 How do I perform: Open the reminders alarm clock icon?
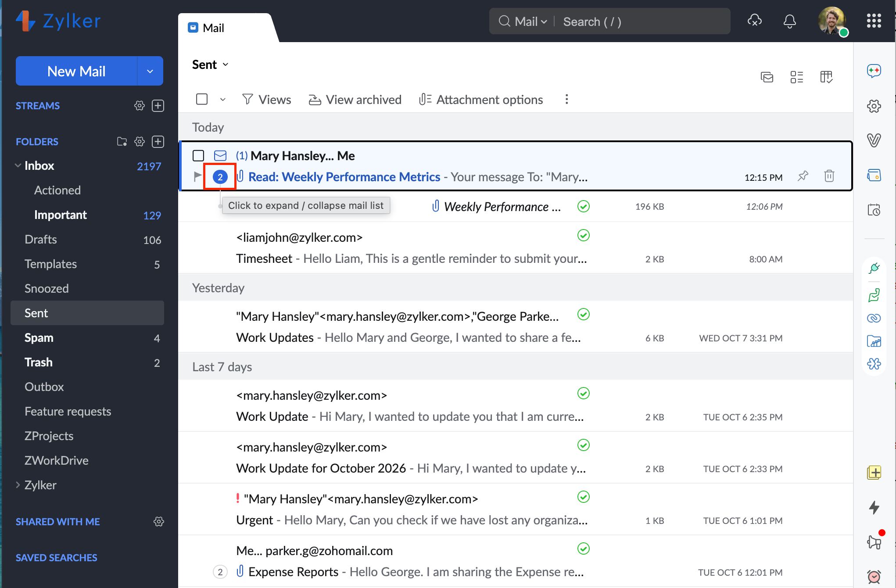(x=874, y=577)
